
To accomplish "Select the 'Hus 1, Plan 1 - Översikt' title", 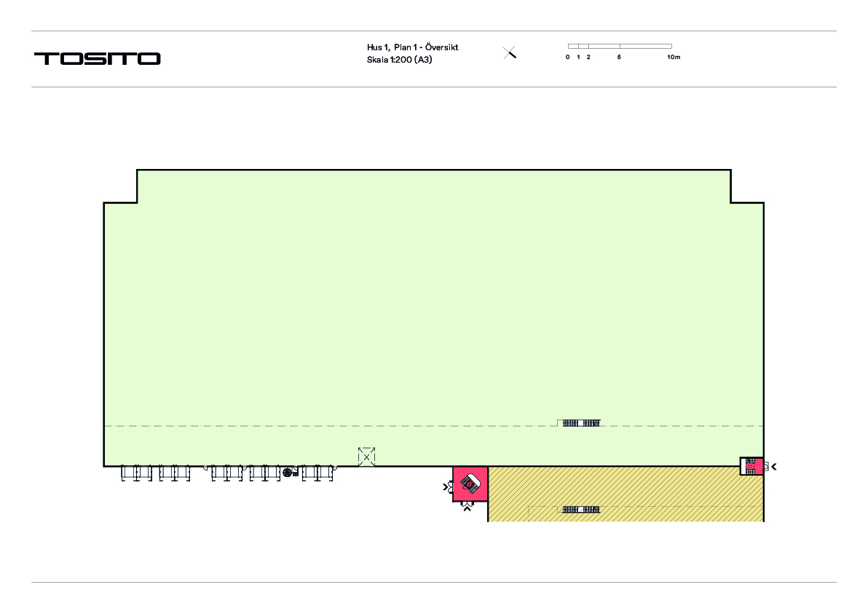I will (x=412, y=47).
